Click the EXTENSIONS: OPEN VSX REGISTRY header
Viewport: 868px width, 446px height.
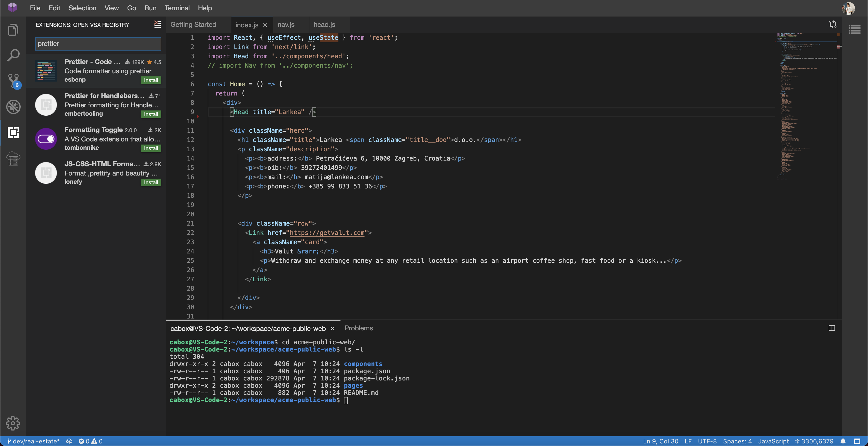pyautogui.click(x=82, y=25)
